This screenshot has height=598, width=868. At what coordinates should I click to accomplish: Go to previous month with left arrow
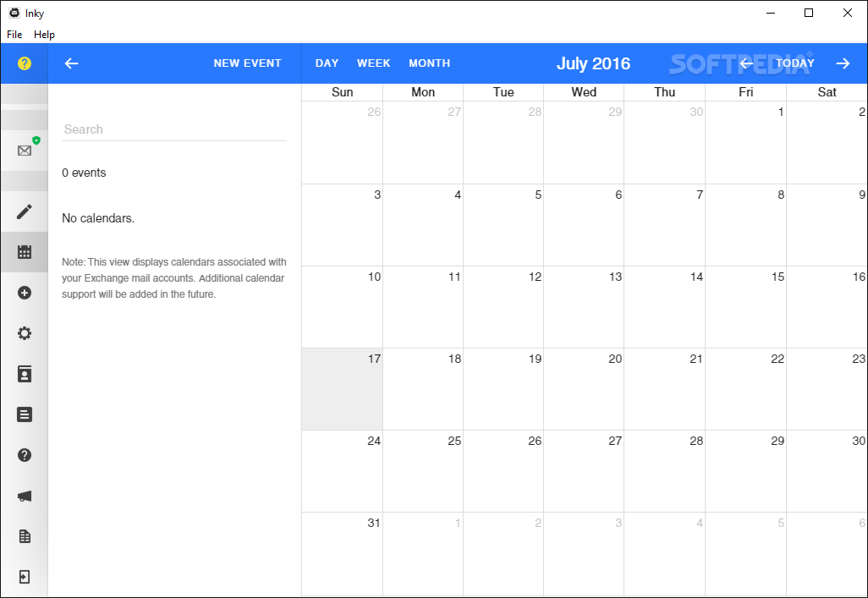pos(746,63)
